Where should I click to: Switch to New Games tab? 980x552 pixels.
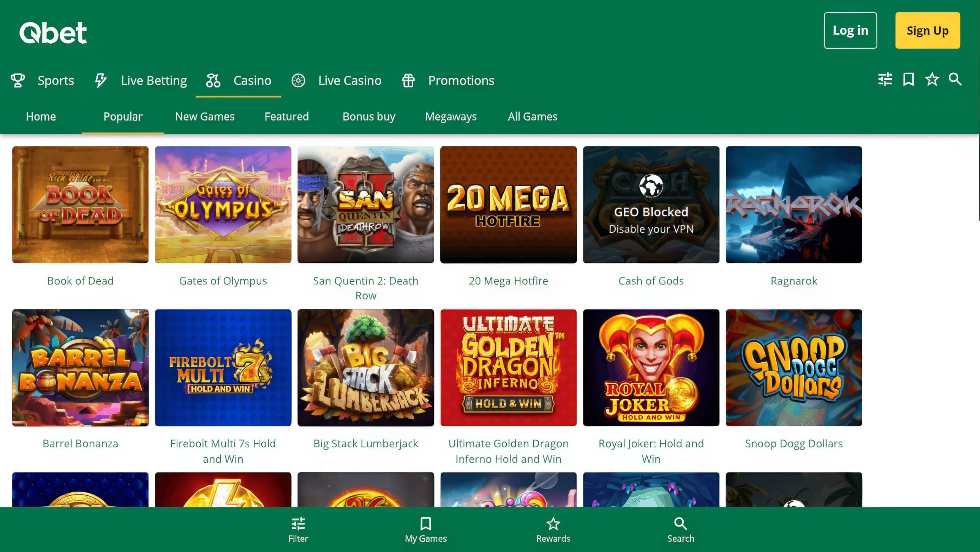(x=205, y=116)
